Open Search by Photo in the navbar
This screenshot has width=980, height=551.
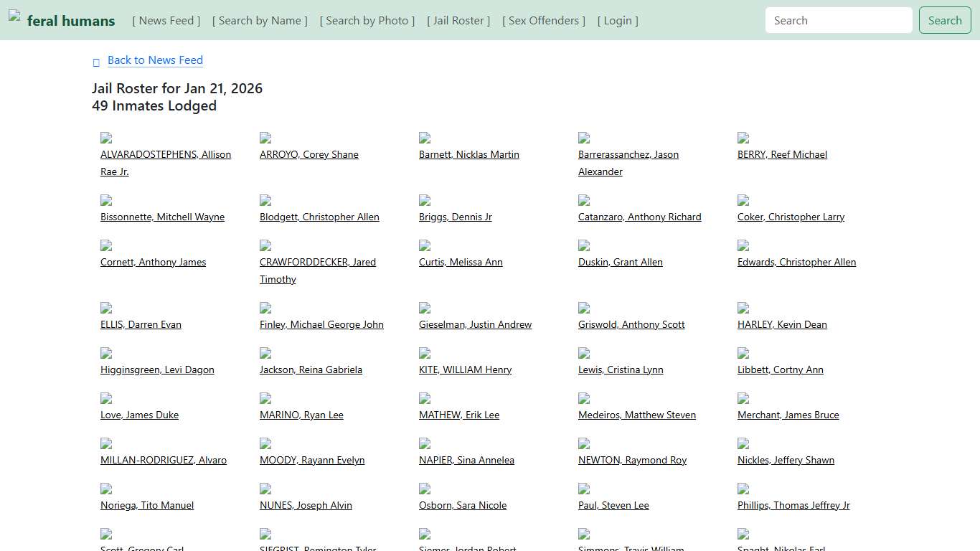(367, 21)
